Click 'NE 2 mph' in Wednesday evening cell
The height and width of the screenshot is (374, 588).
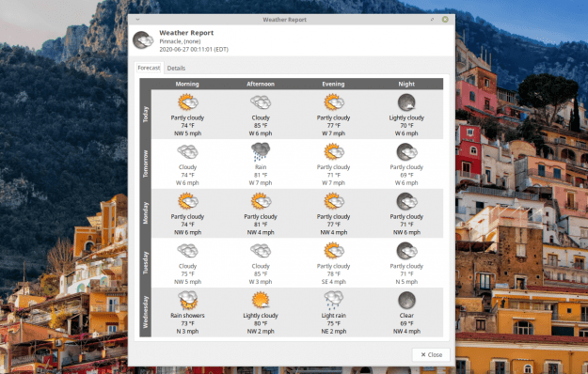(333, 331)
